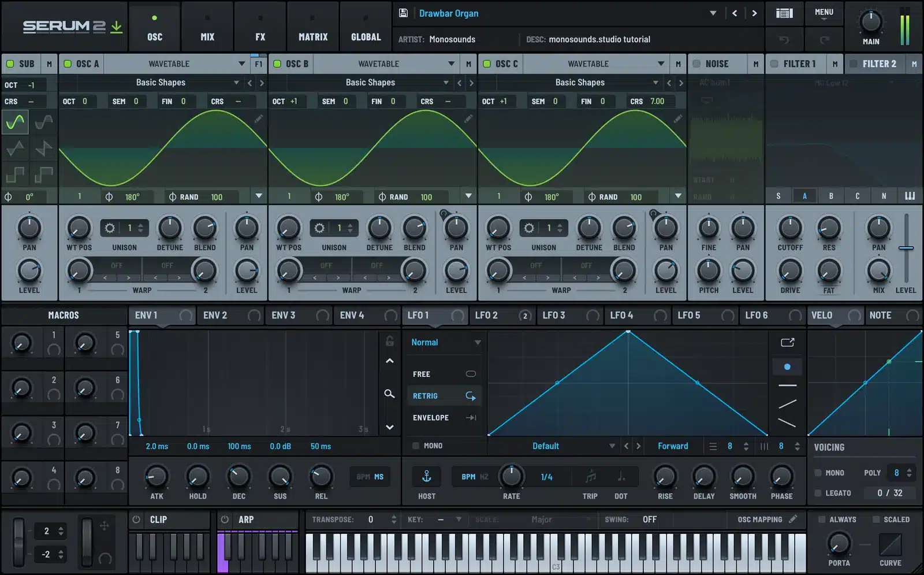Click the Serum 2 download arrow icon
The width and height of the screenshot is (924, 575).
[x=117, y=27]
